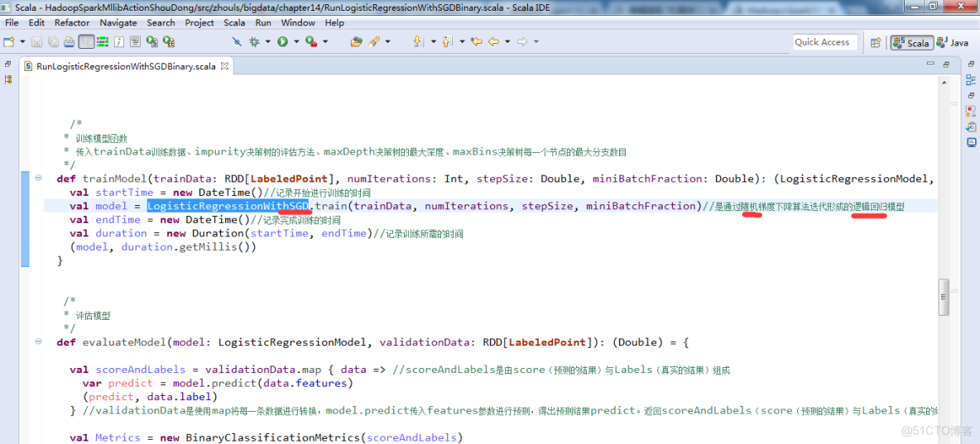
Task: Click the duration.getMillis() code text
Action: click(185, 246)
